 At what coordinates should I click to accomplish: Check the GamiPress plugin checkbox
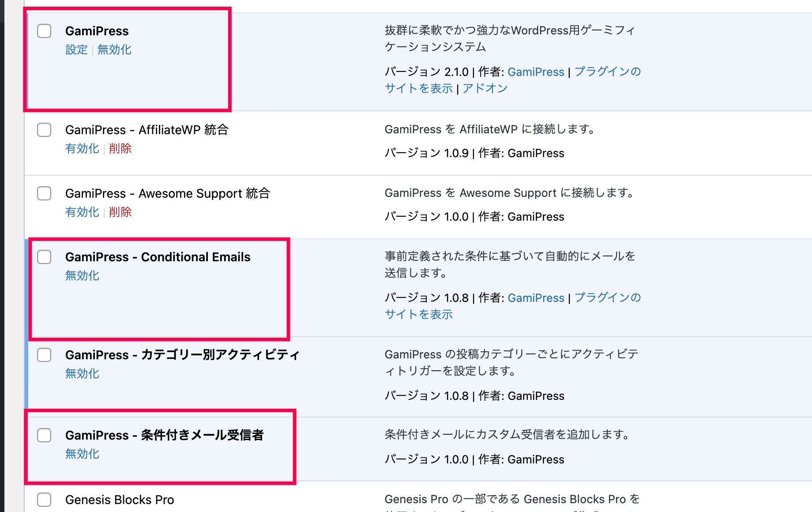click(x=44, y=31)
